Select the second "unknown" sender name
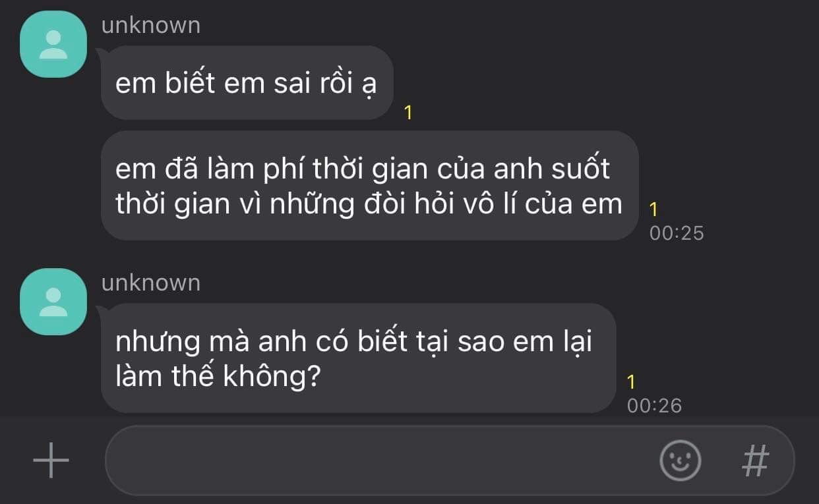 tap(151, 283)
